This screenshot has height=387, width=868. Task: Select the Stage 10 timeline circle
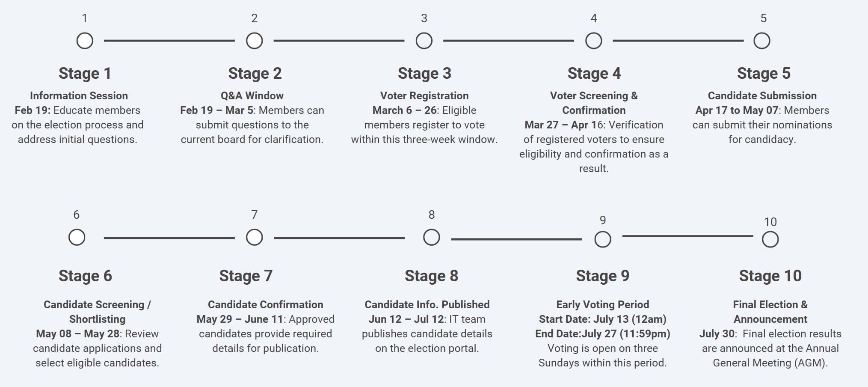point(770,240)
